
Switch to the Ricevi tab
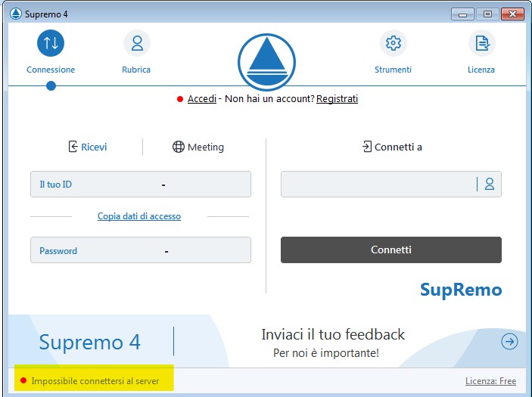[88, 147]
